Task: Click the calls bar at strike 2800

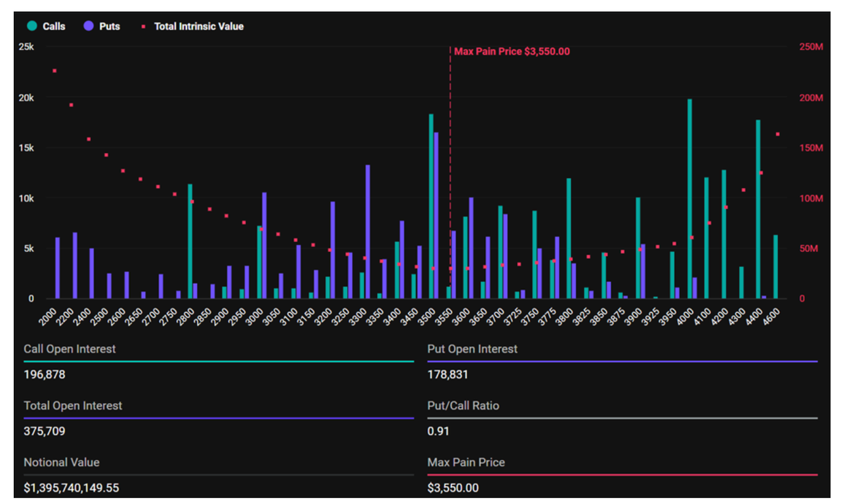Action: (190, 240)
